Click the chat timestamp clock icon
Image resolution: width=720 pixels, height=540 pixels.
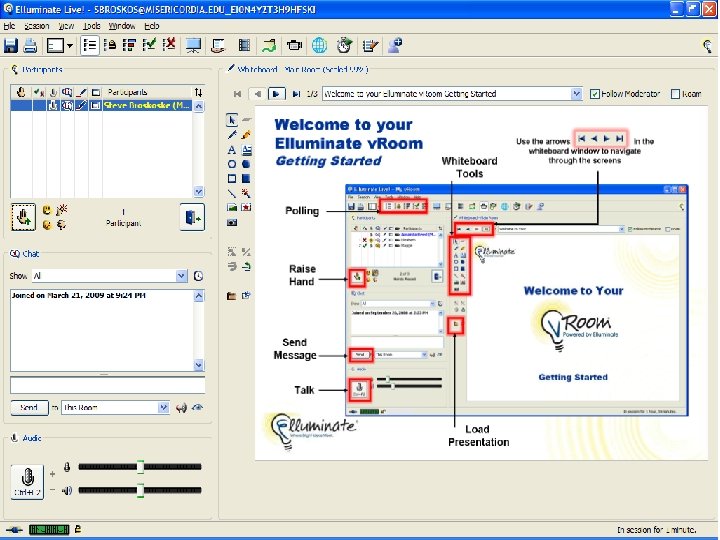(198, 276)
